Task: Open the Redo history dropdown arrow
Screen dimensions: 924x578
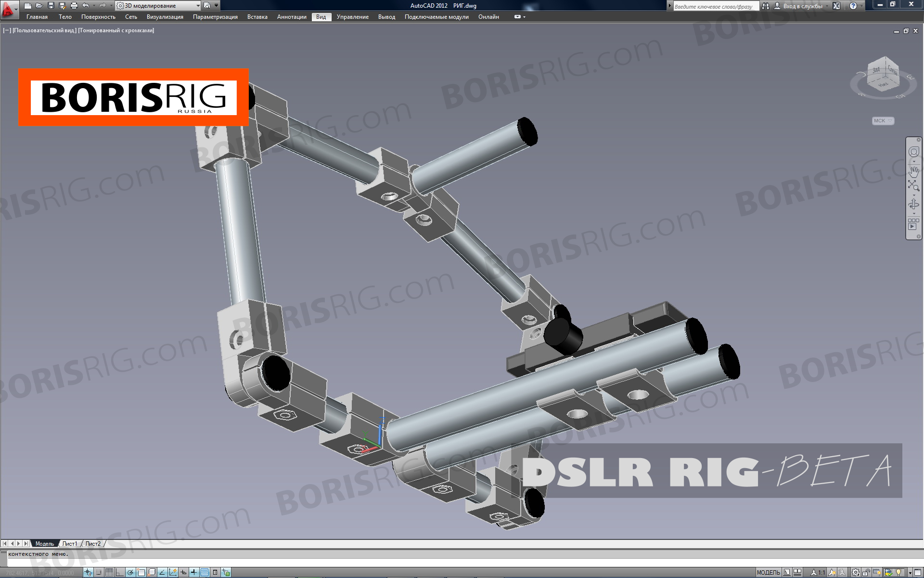Action: pos(110,6)
